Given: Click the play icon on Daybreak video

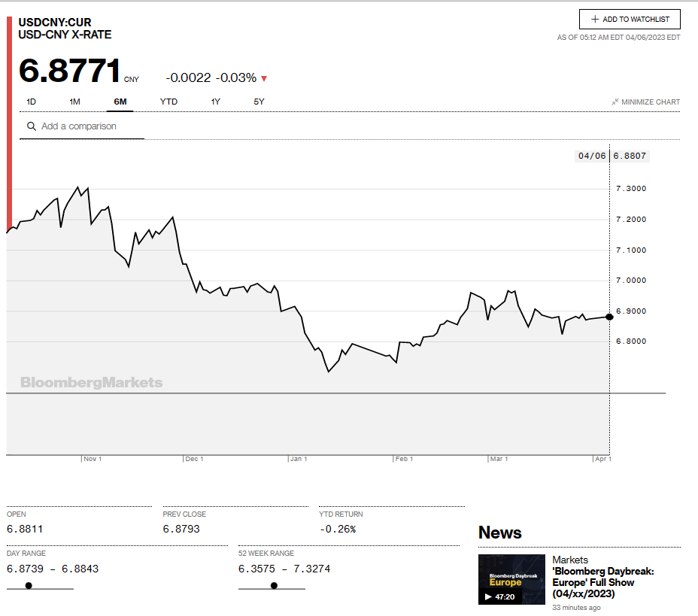Looking at the screenshot, I should click(x=487, y=596).
